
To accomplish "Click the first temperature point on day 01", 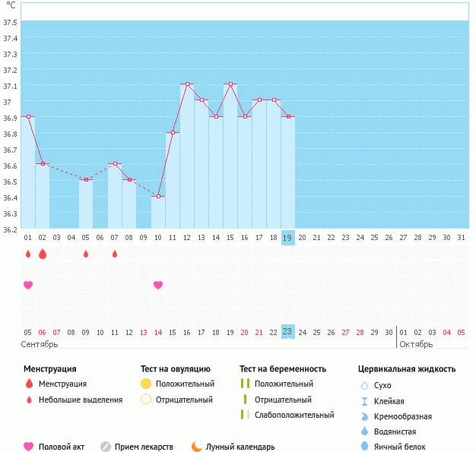I will [28, 116].
